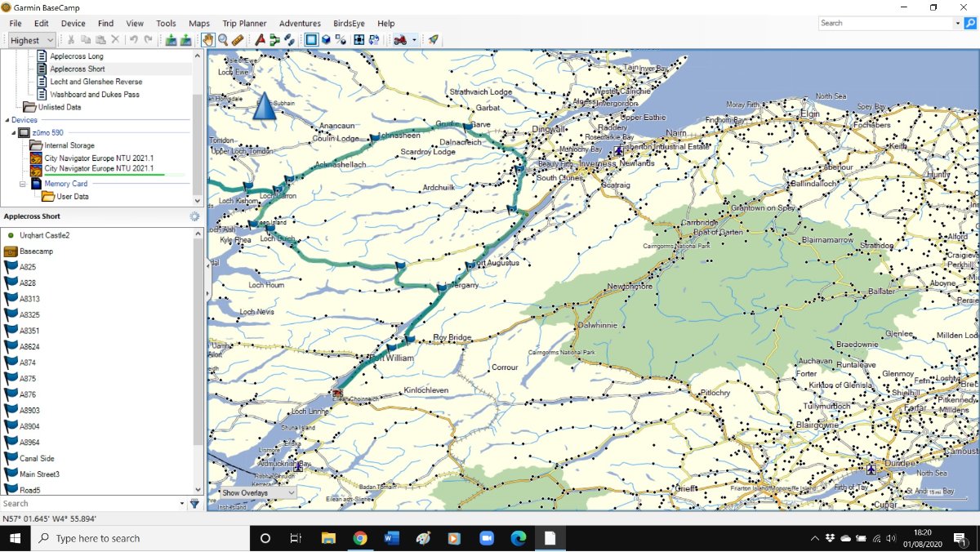Click the Redo arrow icon

click(x=148, y=40)
